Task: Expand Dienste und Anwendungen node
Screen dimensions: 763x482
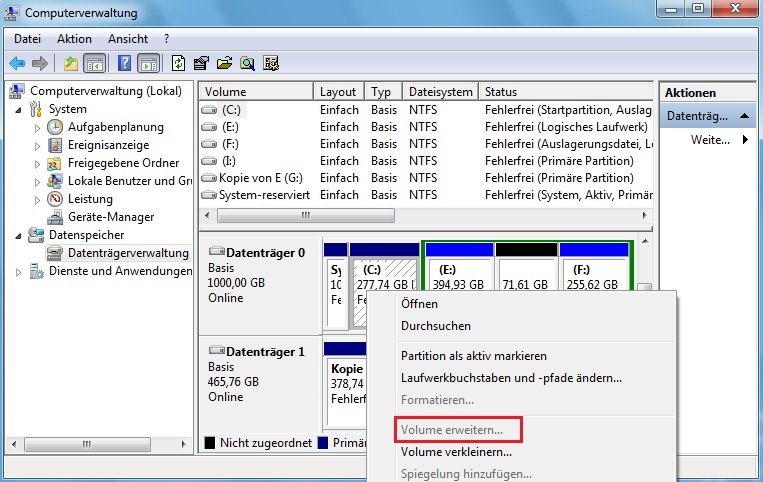Action: point(18,272)
